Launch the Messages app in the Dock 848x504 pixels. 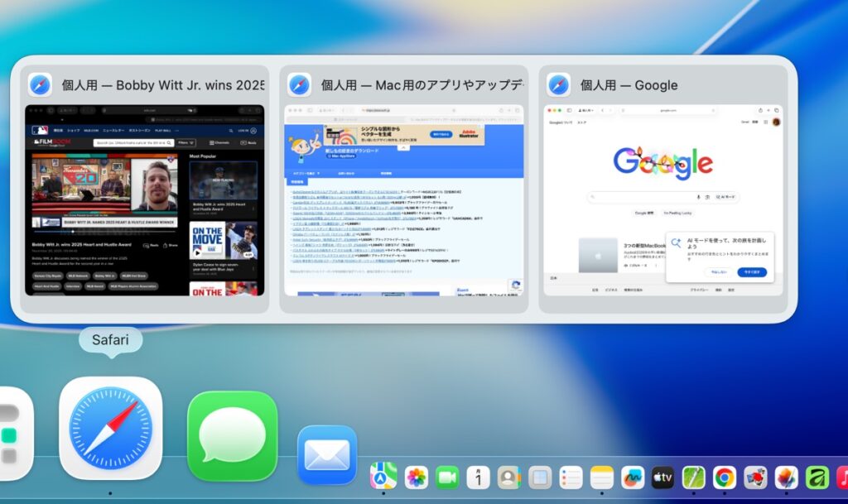232,435
